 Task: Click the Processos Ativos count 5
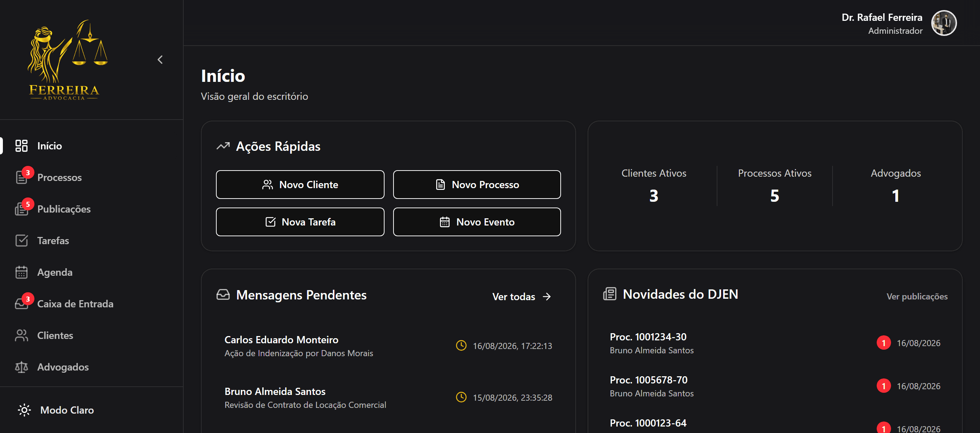coord(774,196)
